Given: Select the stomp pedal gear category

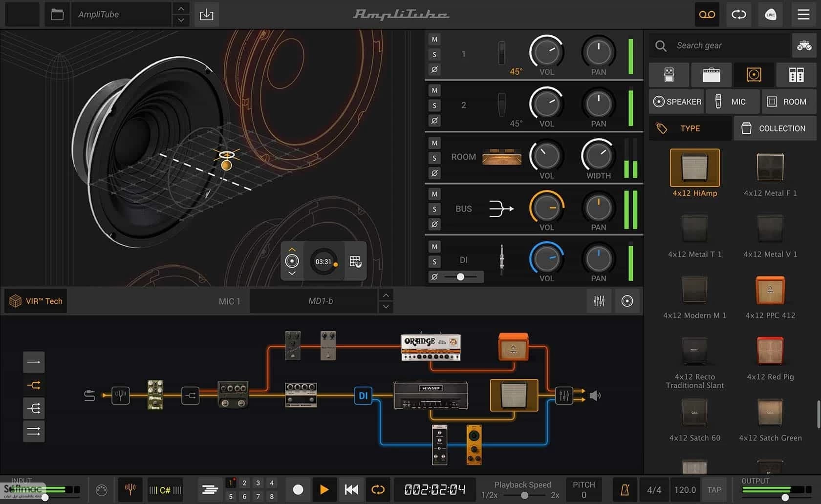Looking at the screenshot, I should pyautogui.click(x=669, y=75).
